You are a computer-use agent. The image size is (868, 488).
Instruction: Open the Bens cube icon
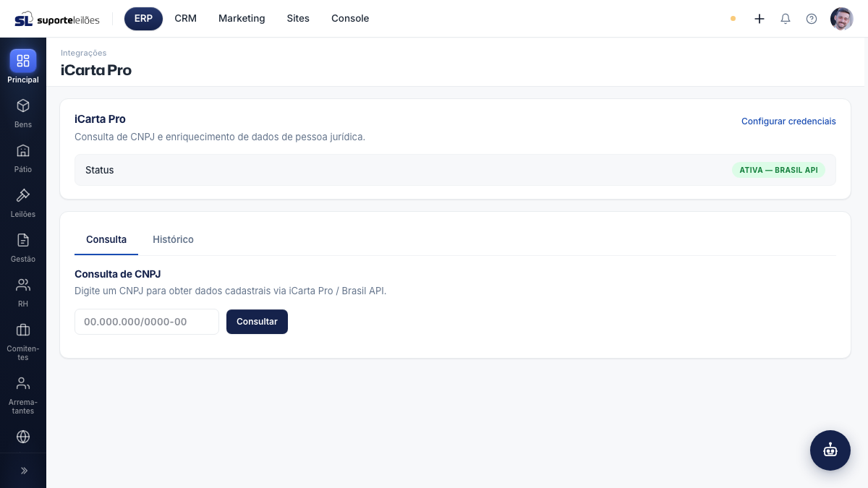point(23,106)
